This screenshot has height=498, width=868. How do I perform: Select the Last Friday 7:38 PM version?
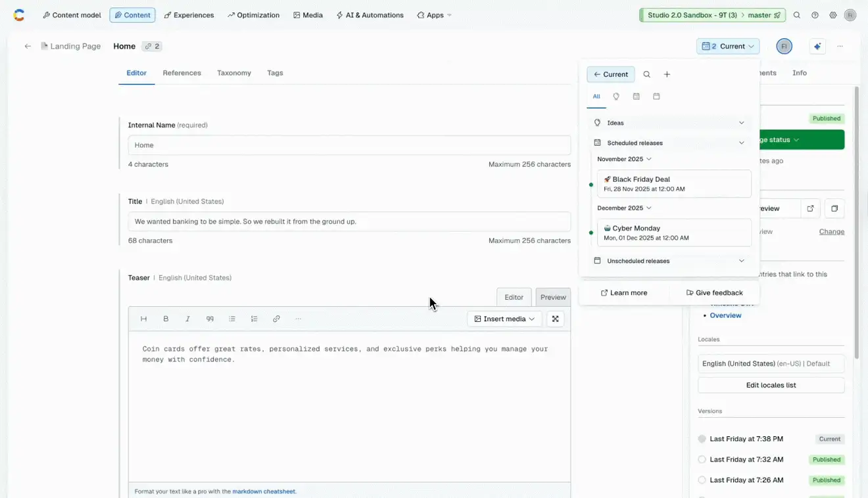702,439
